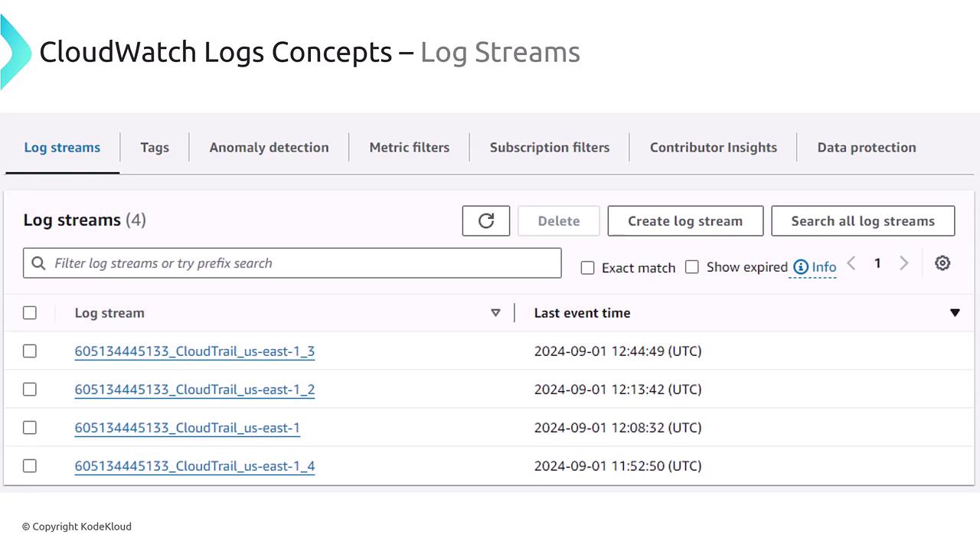This screenshot has width=980, height=551.
Task: Open the Subscription filters tab
Action: (549, 148)
